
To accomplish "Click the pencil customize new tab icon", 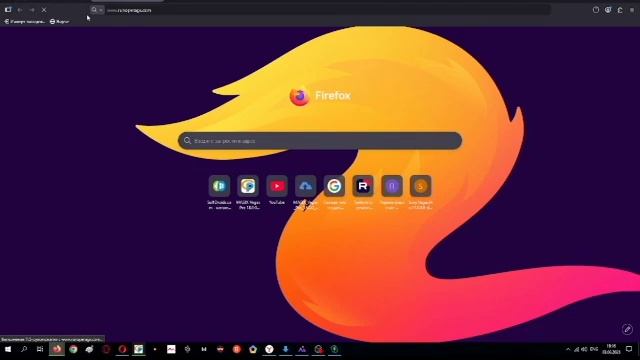I will pos(627,329).
